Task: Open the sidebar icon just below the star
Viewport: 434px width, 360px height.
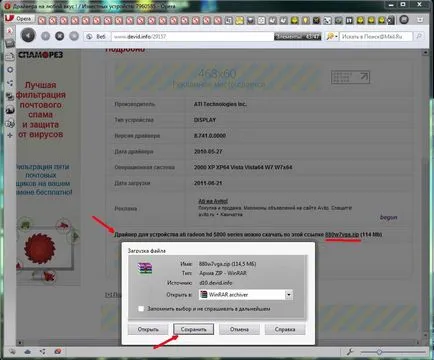Action: click(10, 43)
